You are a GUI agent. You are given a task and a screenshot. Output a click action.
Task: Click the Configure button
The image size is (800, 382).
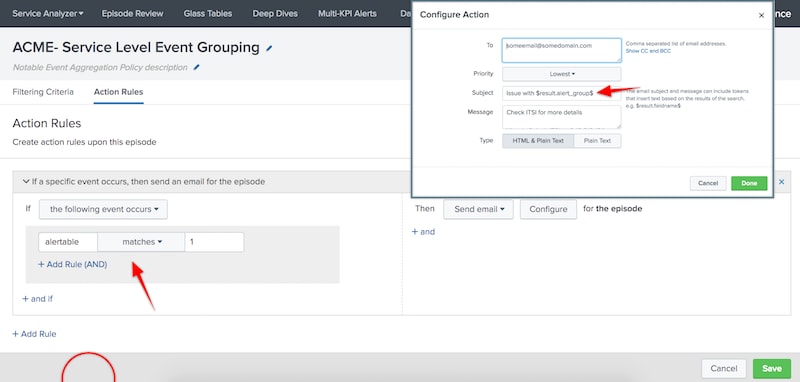pyautogui.click(x=548, y=209)
